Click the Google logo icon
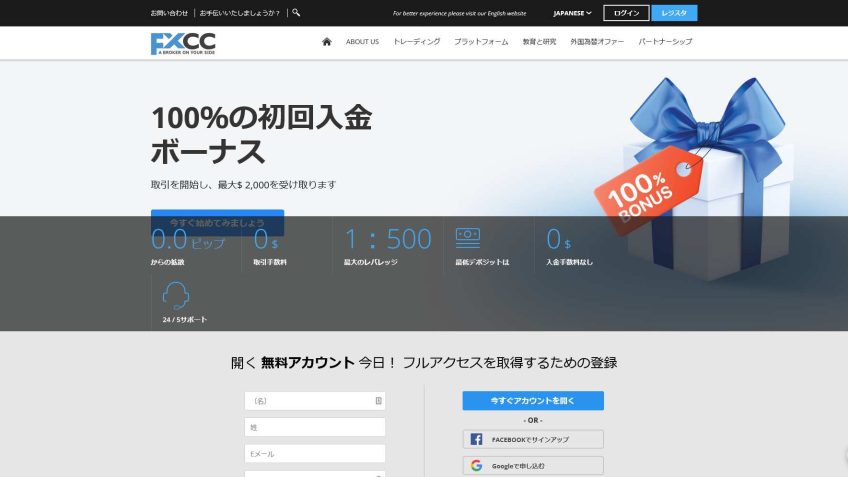The image size is (848, 477). click(477, 466)
